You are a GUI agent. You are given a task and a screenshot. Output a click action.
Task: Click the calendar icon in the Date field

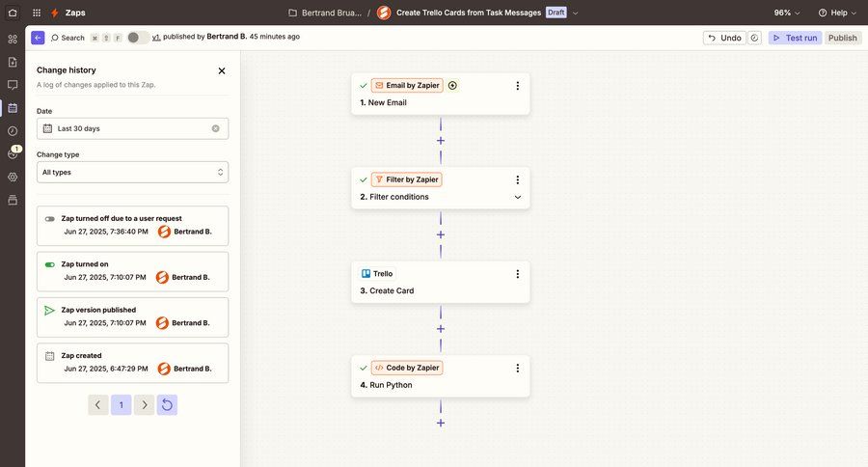point(47,128)
